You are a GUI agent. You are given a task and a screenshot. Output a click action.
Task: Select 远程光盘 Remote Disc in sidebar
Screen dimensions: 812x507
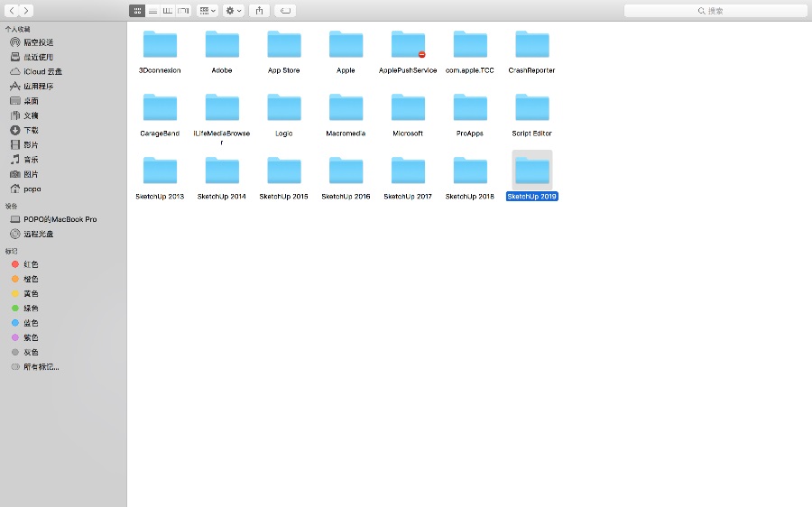[32, 234]
